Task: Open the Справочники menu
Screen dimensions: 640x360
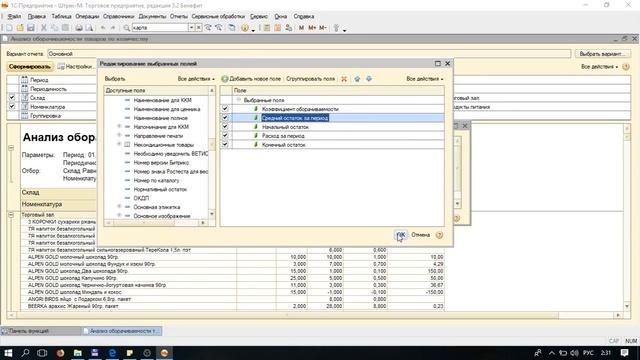Action: (118, 17)
